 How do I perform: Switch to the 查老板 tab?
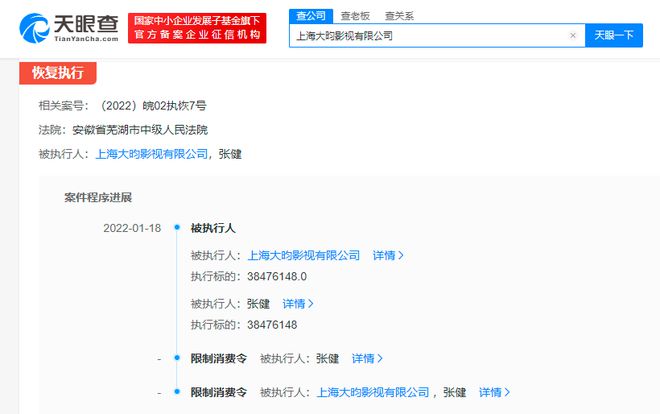(x=355, y=16)
